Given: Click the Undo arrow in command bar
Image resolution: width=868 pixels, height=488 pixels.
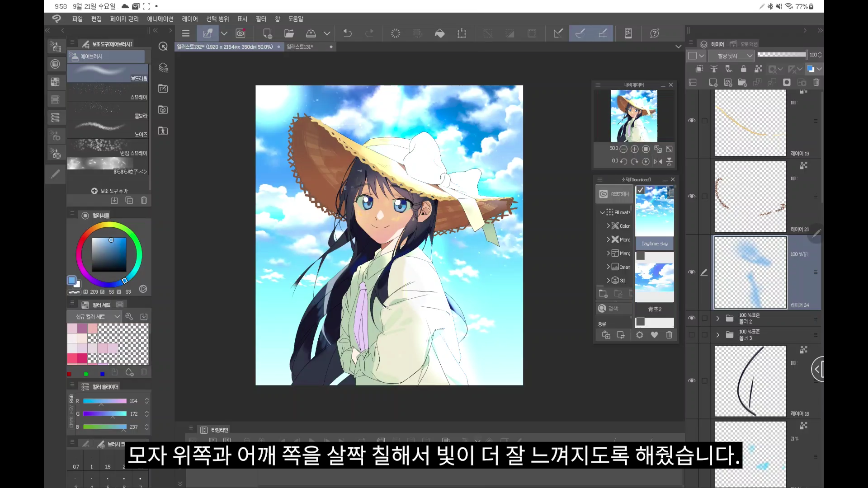Looking at the screenshot, I should pos(347,33).
